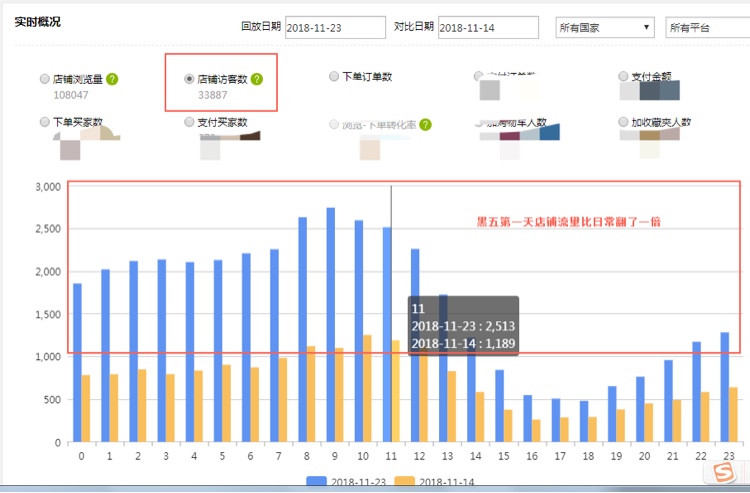This screenshot has width=750, height=493.
Task: Select the 支付金额 radio button
Action: point(623,76)
